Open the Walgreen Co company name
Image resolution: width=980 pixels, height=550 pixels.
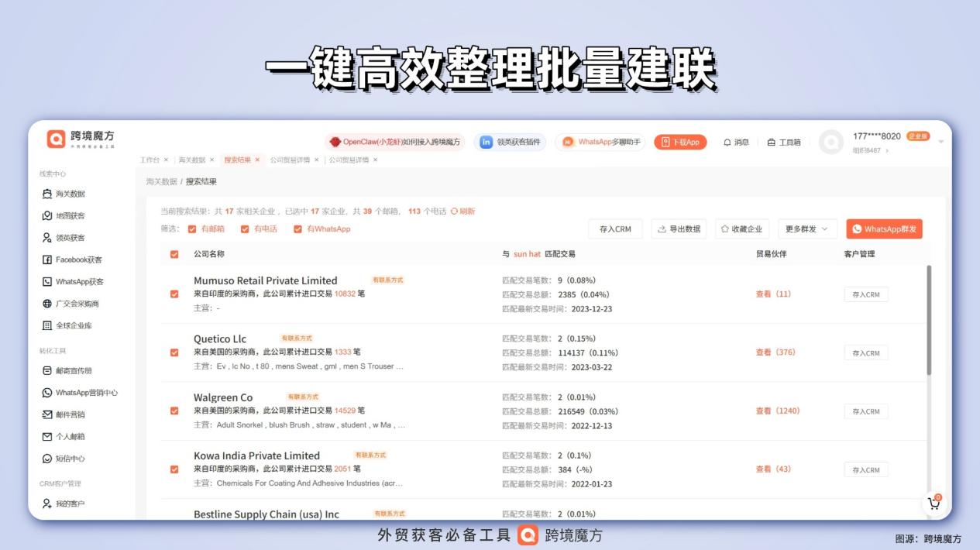[x=223, y=397]
